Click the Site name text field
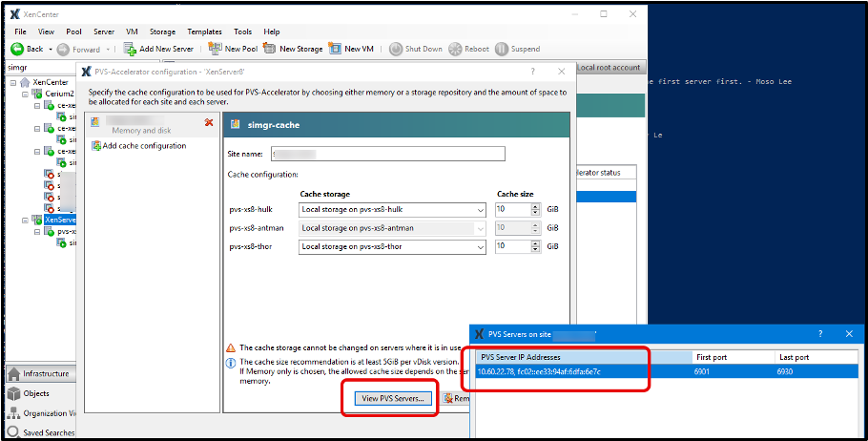Screen dimensions: 868x441 pos(387,154)
